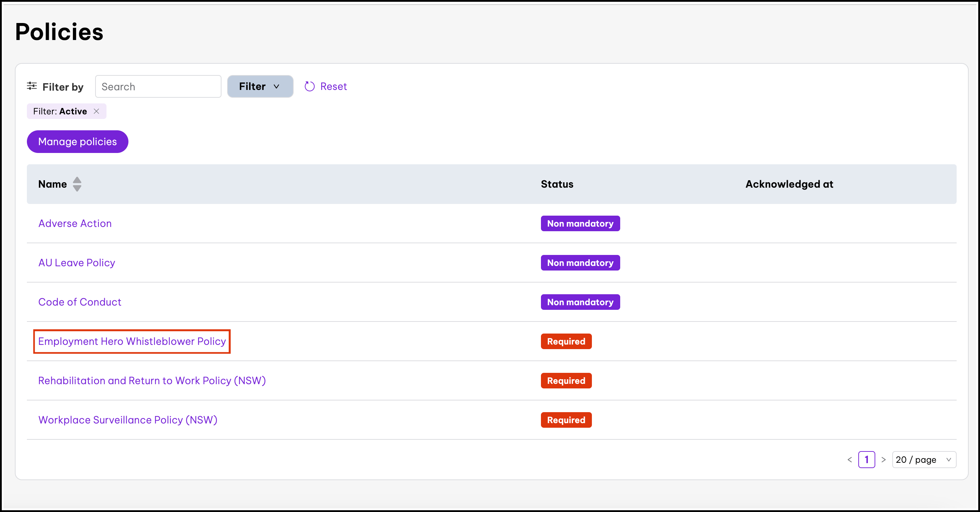Open Rehabilitation and Return to Work Policy

click(x=152, y=381)
